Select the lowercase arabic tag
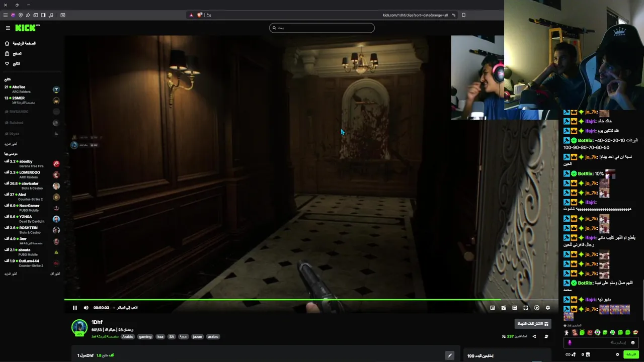The image size is (644, 362). [213, 337]
